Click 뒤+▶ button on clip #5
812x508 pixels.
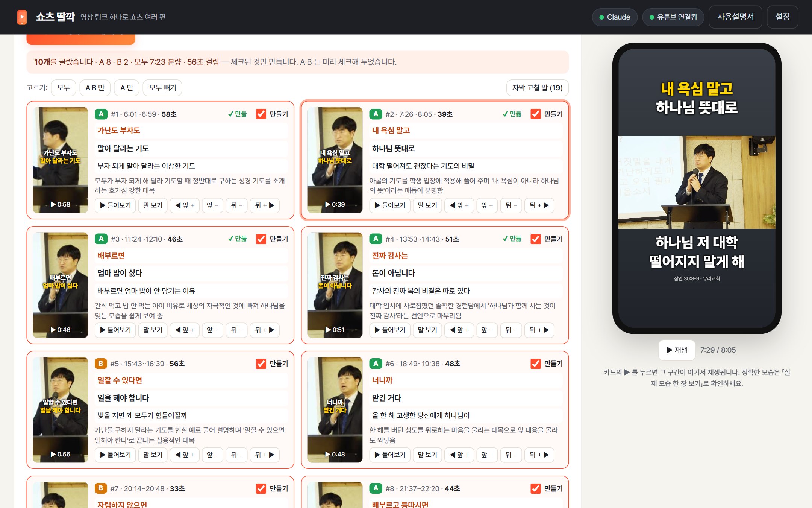[265, 455]
